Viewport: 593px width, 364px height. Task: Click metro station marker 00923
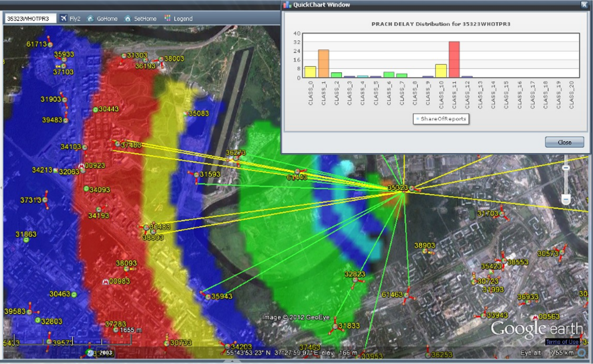(81, 166)
